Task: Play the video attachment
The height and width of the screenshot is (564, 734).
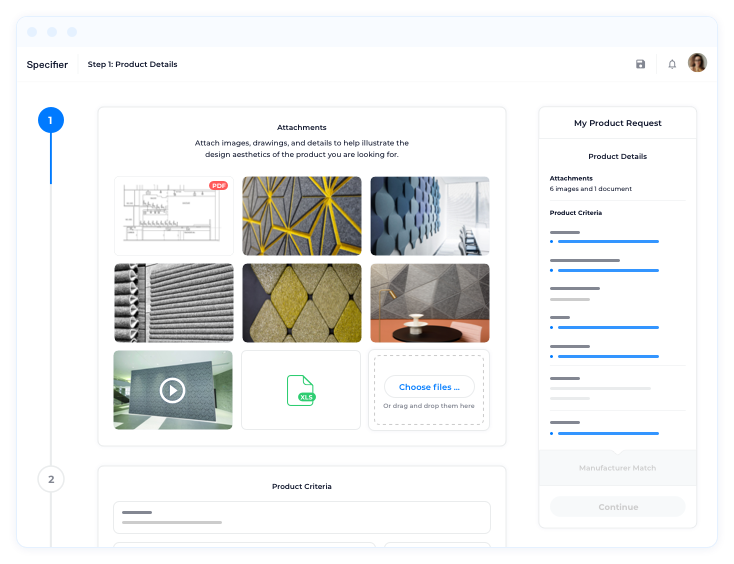Action: click(172, 390)
